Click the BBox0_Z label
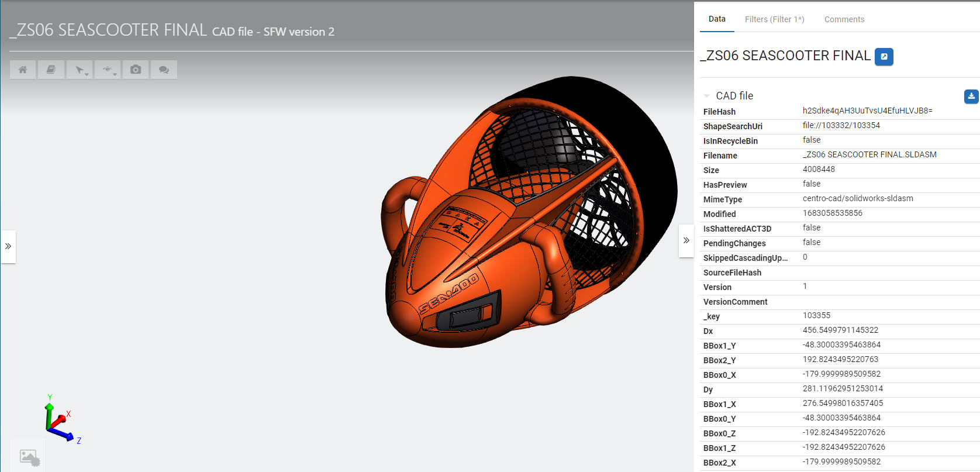980x472 pixels. [x=719, y=433]
